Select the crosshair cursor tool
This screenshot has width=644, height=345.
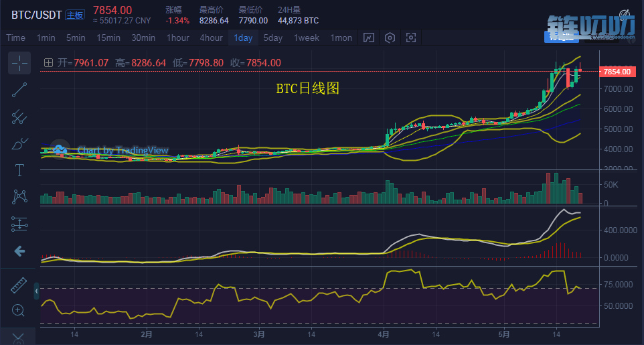(19, 63)
